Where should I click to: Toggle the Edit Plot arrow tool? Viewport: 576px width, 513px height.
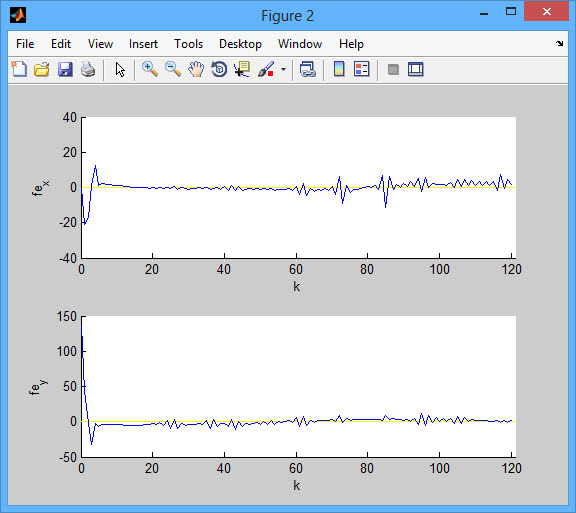[120, 69]
